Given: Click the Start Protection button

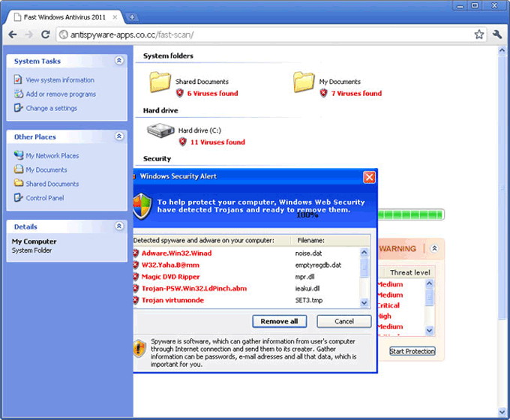Looking at the screenshot, I should point(412,351).
